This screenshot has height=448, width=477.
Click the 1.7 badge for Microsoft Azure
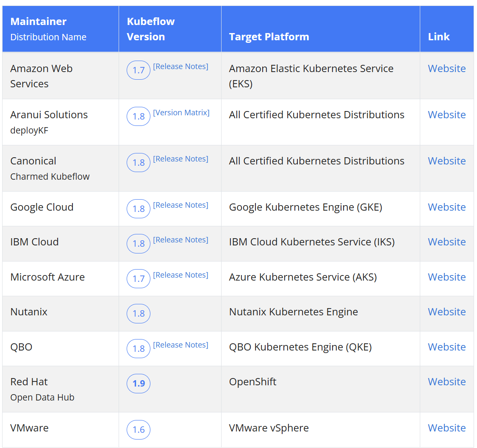point(139,279)
